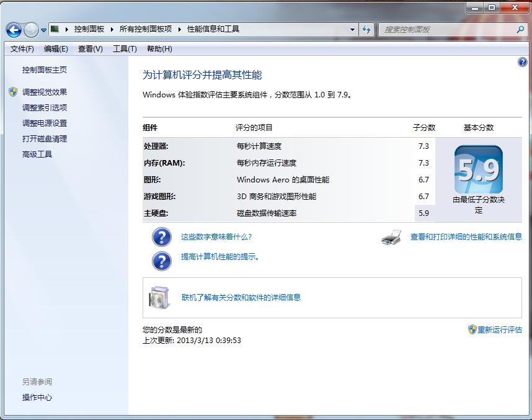Open 调整电源设置 link
532x420 pixels.
(x=45, y=123)
